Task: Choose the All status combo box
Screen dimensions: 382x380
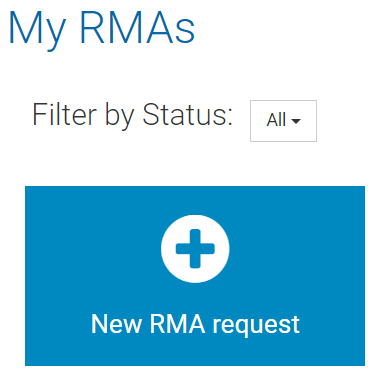Action: click(x=283, y=121)
